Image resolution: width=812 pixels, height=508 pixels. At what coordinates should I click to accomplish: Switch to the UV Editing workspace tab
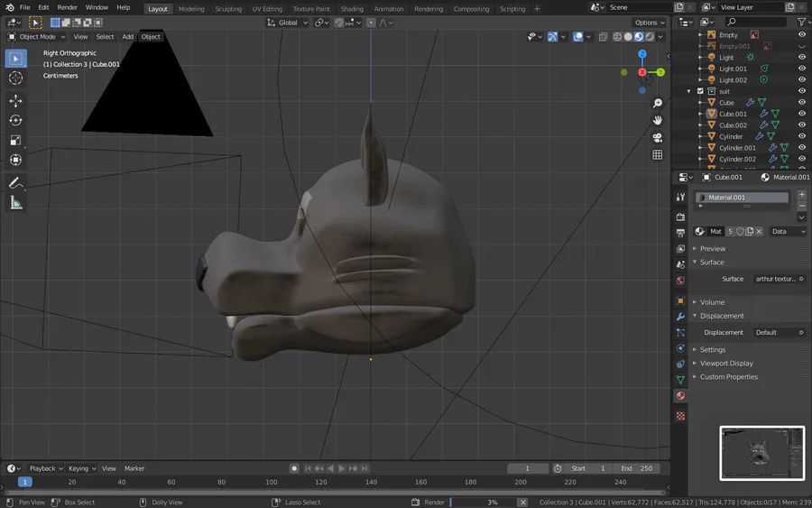[x=267, y=9]
